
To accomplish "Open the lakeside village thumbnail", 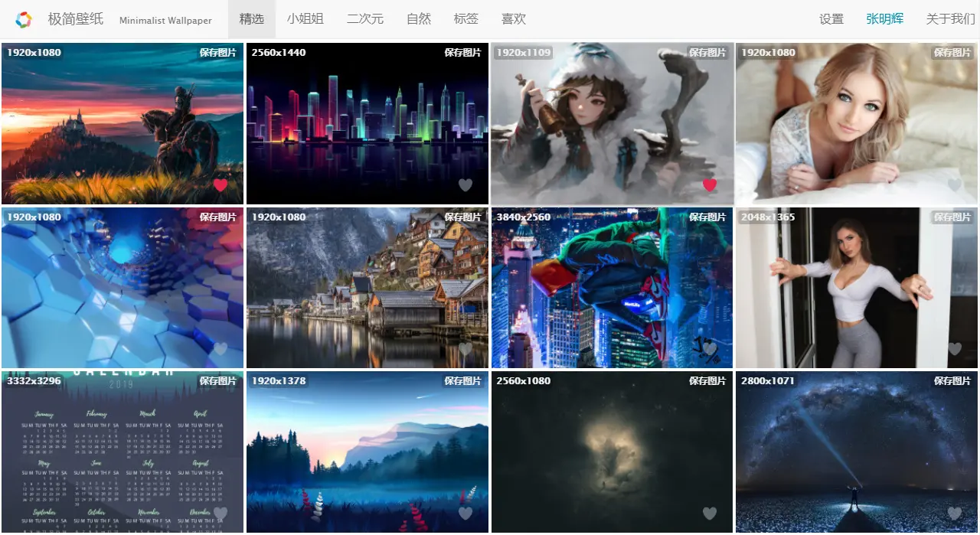I will tap(367, 288).
